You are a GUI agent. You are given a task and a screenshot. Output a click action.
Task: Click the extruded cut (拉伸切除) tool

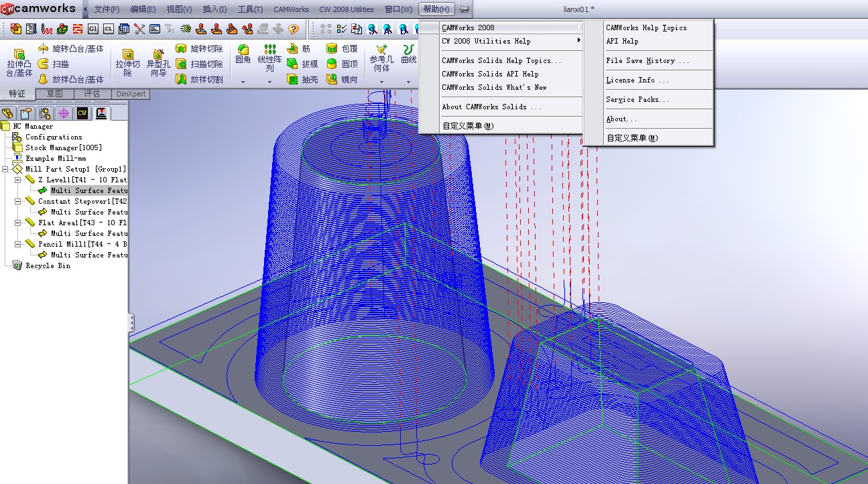(127, 64)
